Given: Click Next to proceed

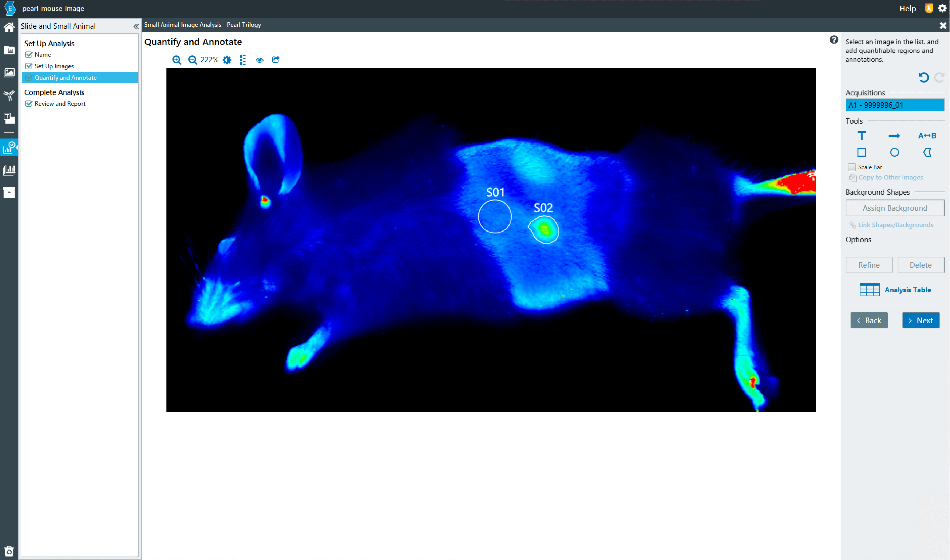Looking at the screenshot, I should [921, 320].
